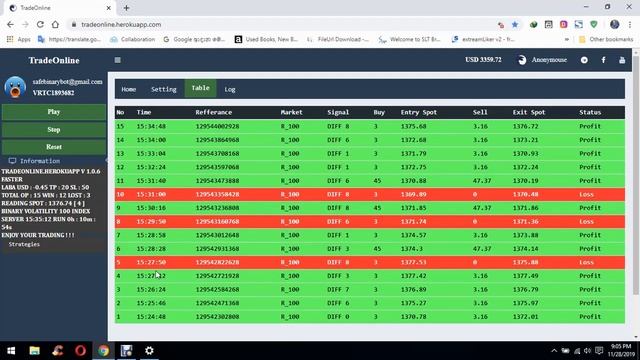Click the Entry Spot column header
Image resolution: width=640 pixels, height=360 pixels.
(x=418, y=112)
